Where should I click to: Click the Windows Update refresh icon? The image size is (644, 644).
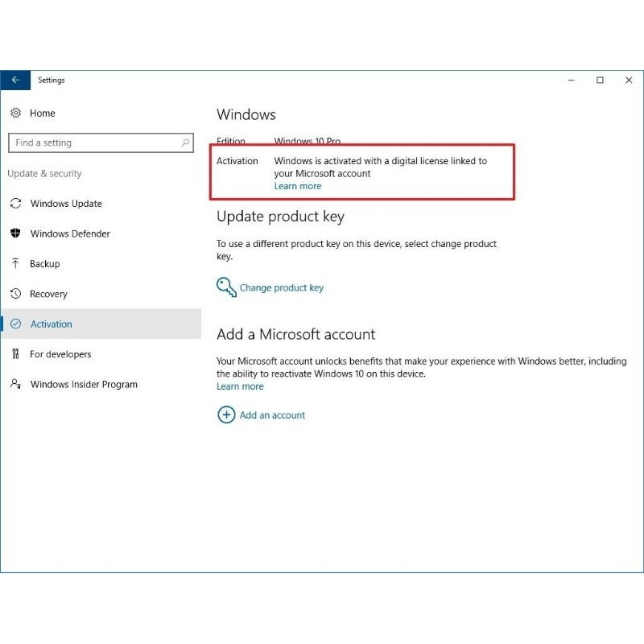15,204
